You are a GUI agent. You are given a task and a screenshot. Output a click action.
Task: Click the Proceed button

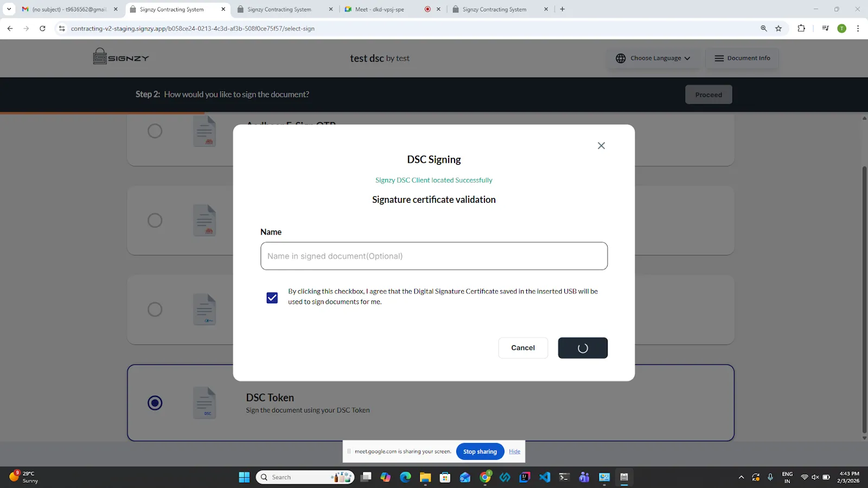[709, 94]
